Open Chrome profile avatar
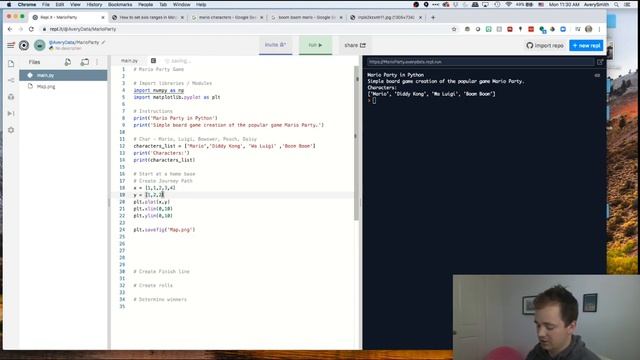This screenshot has width=640, height=360. pyautogui.click(x=589, y=29)
